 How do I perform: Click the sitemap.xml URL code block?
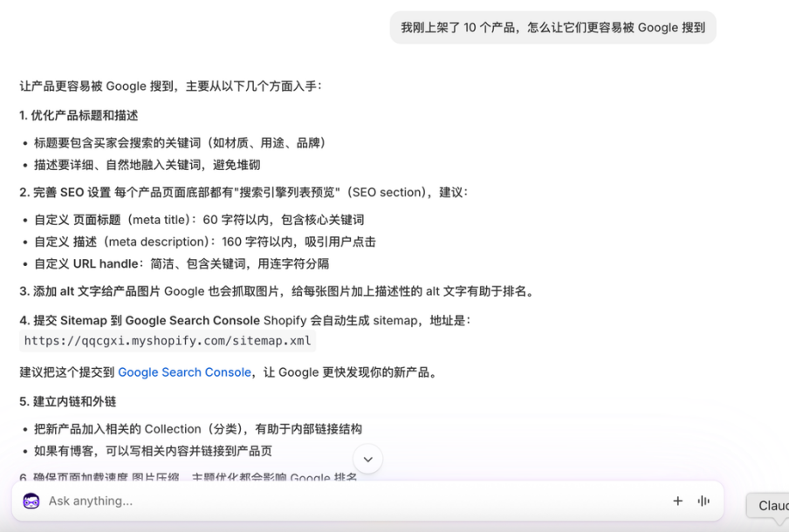[x=168, y=341]
